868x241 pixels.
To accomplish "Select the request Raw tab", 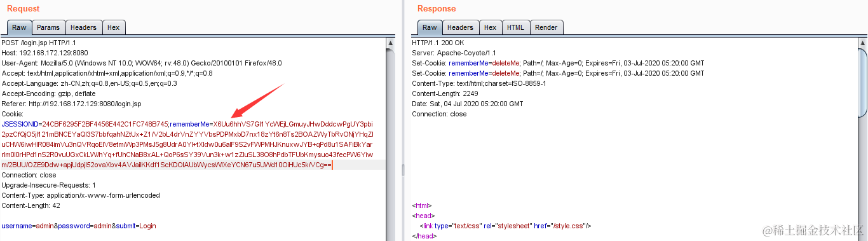I will tap(19, 27).
